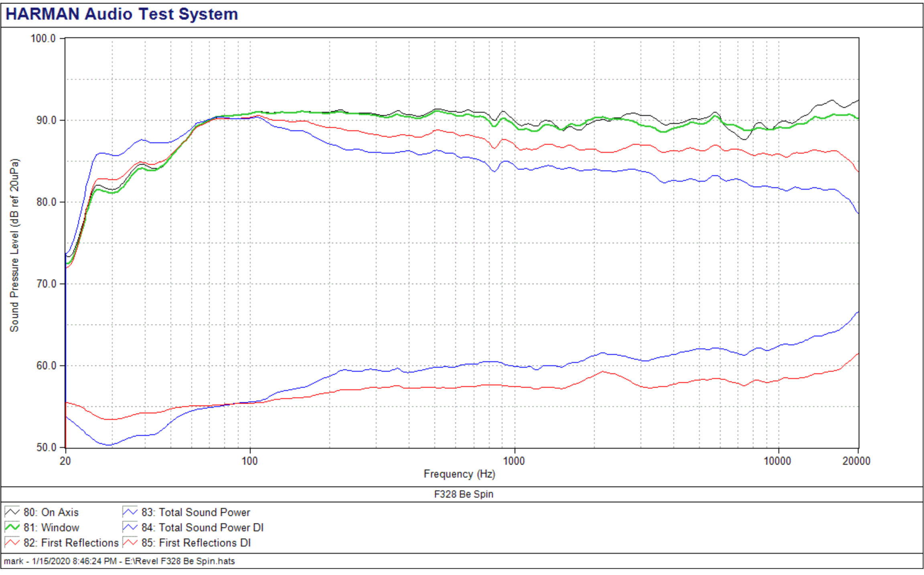Select the '83: Total Sound Power' legend label
The image size is (924, 575).
click(x=195, y=512)
